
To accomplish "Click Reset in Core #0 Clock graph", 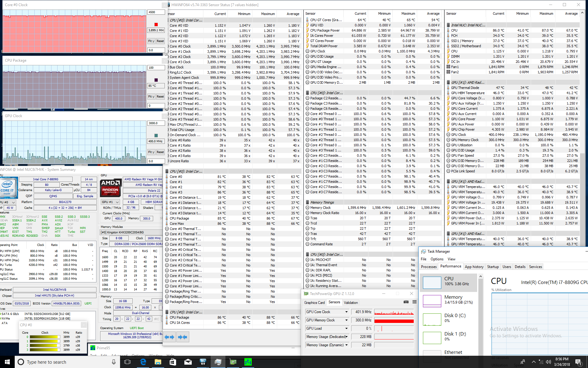I will point(160,41).
